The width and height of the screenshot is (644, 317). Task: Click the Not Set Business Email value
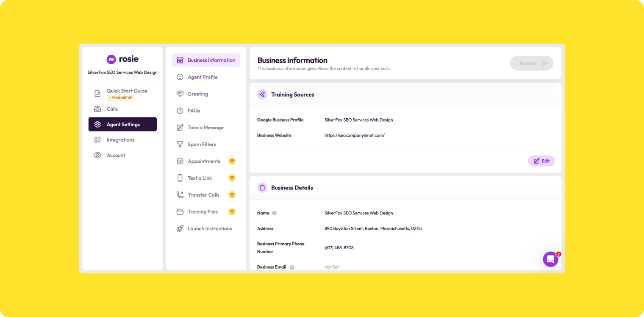pyautogui.click(x=332, y=267)
